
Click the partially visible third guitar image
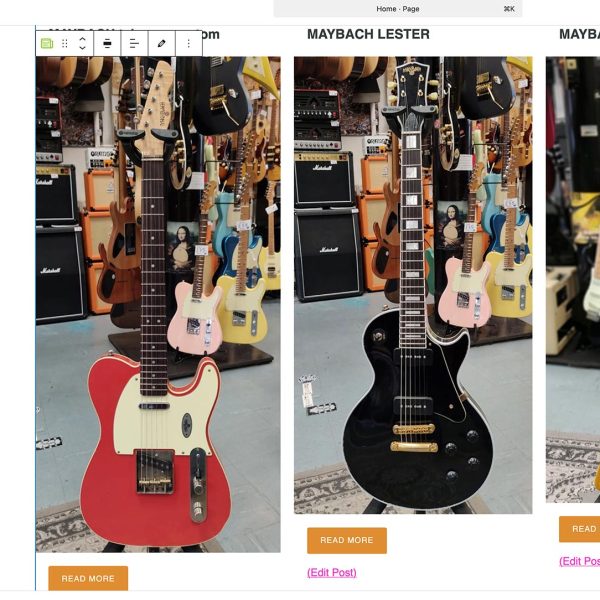[573, 279]
